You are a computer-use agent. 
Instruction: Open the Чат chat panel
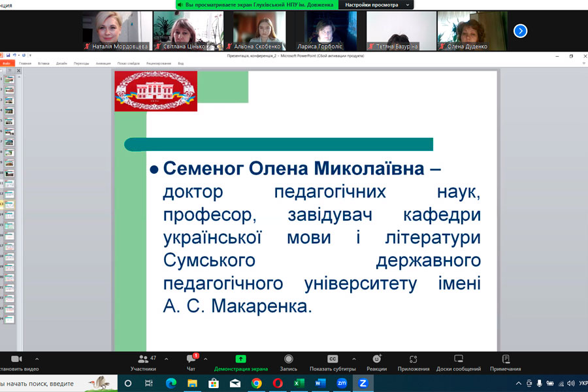[191, 363]
